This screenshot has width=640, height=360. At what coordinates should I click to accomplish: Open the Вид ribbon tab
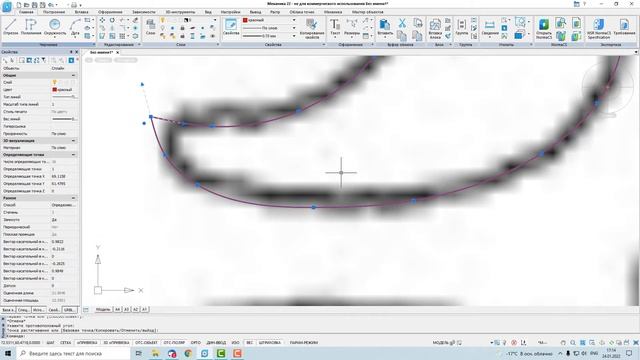[208, 12]
